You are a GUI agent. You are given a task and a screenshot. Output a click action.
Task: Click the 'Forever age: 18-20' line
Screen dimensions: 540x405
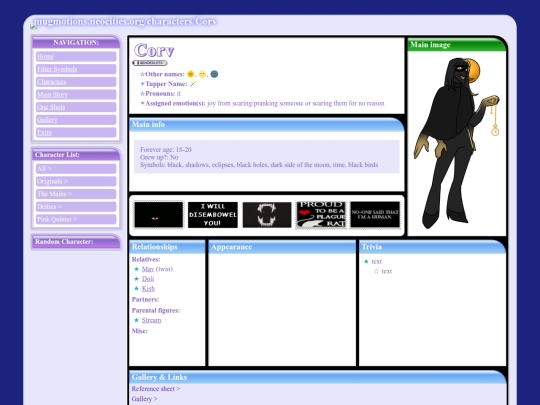click(x=166, y=149)
